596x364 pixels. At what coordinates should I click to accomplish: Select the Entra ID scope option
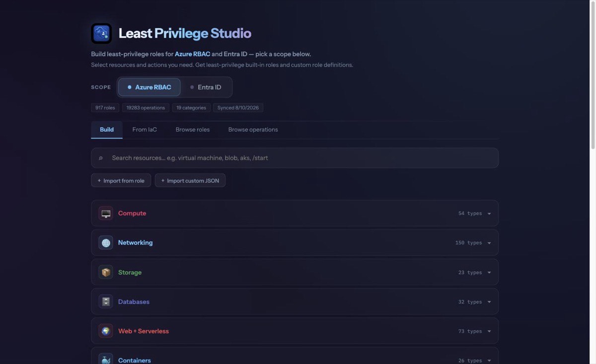[x=206, y=87]
